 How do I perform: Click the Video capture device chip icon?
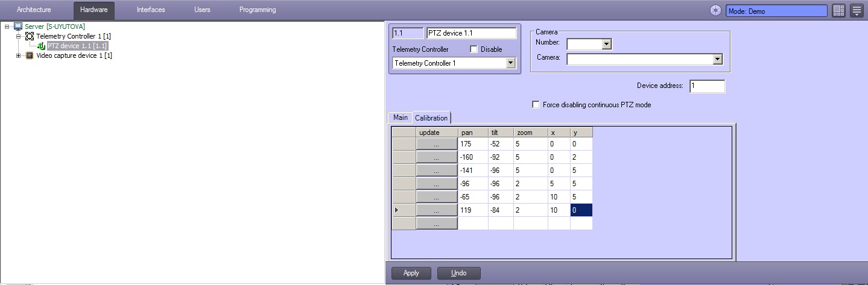point(30,55)
